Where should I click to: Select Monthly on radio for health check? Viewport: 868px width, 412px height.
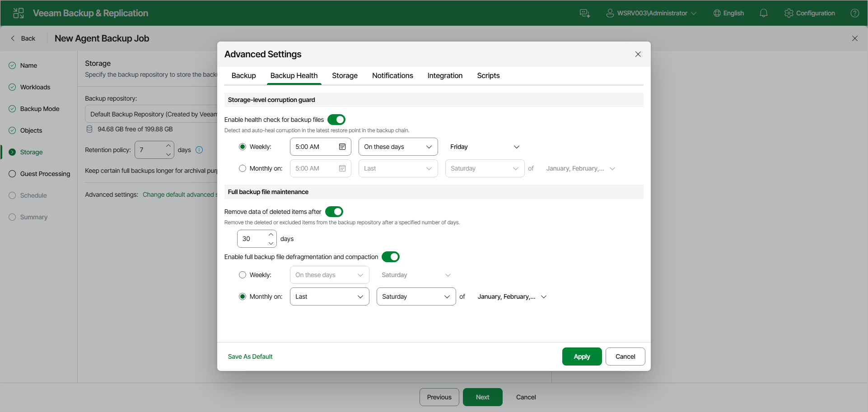[x=243, y=168]
